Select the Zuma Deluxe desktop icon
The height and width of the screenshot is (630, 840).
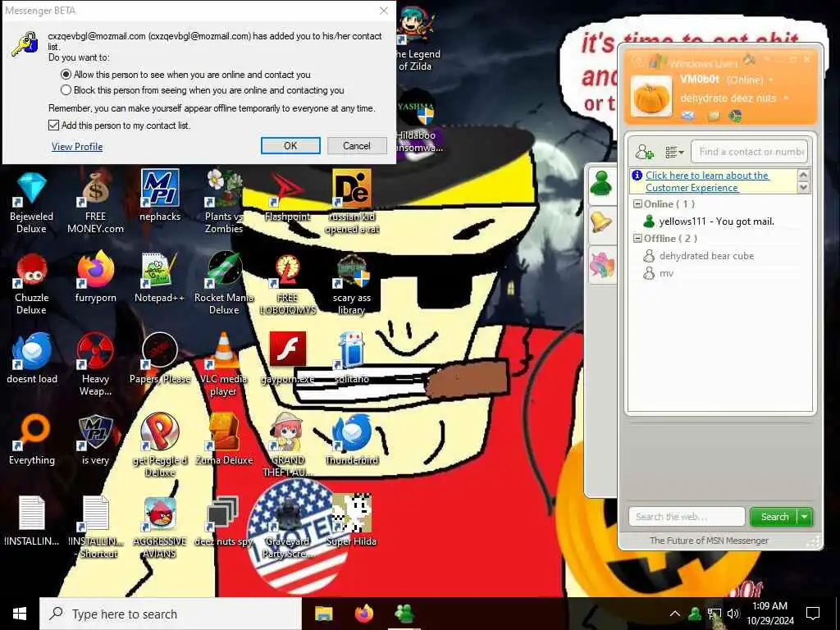pos(224,440)
